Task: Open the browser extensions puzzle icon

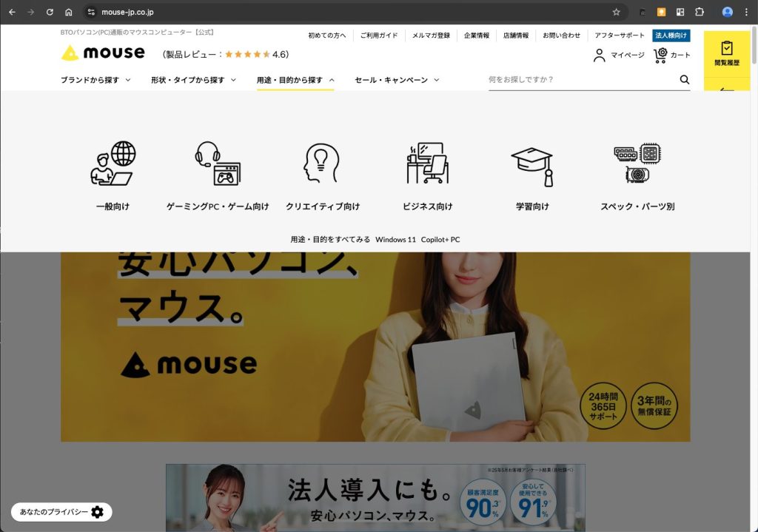Action: (699, 12)
